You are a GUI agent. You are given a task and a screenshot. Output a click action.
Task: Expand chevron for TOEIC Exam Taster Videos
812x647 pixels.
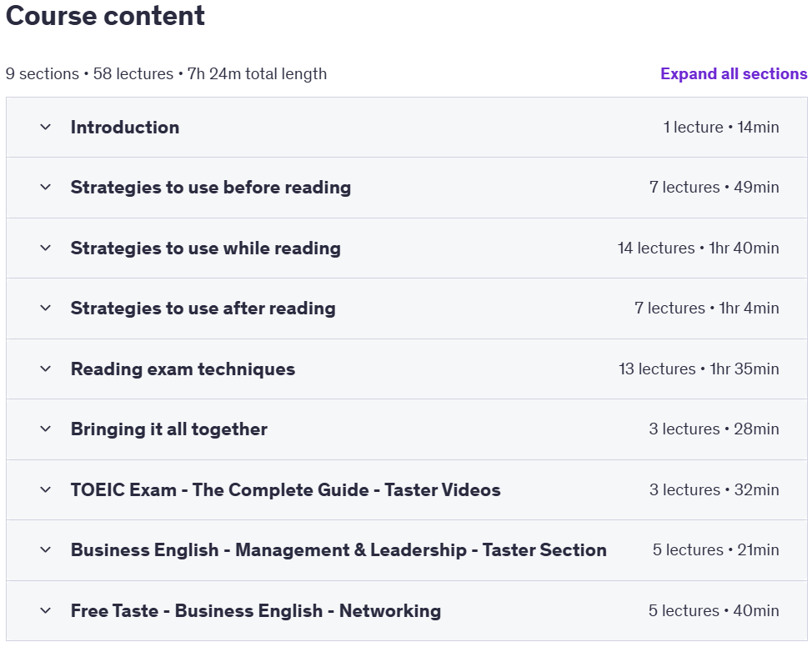click(x=46, y=489)
